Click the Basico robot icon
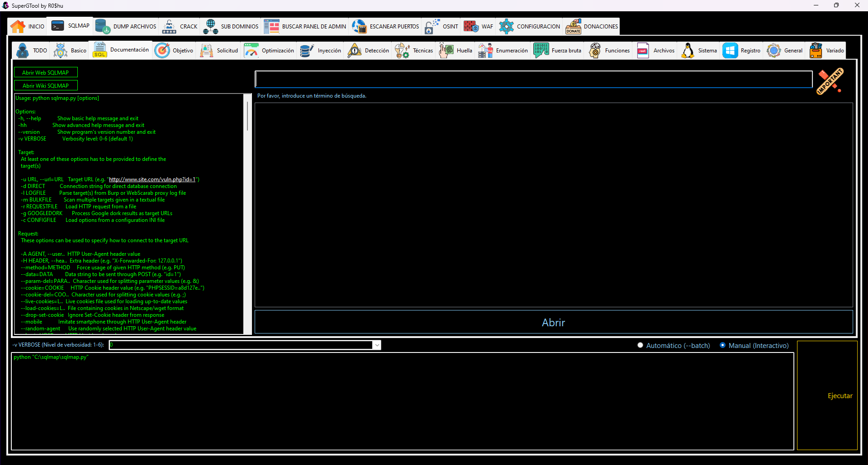Viewport: 868px width, 465px height. coord(61,51)
